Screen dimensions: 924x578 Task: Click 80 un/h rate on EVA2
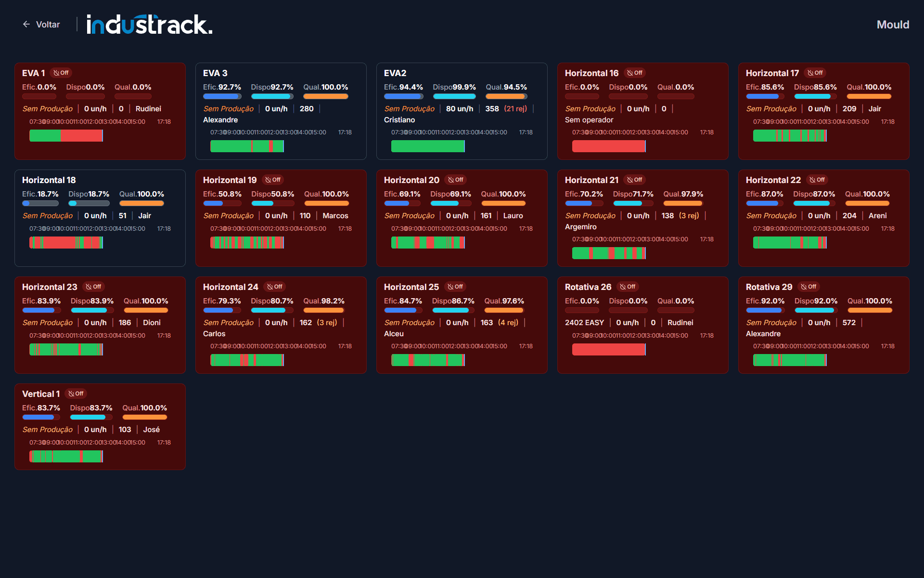click(460, 109)
